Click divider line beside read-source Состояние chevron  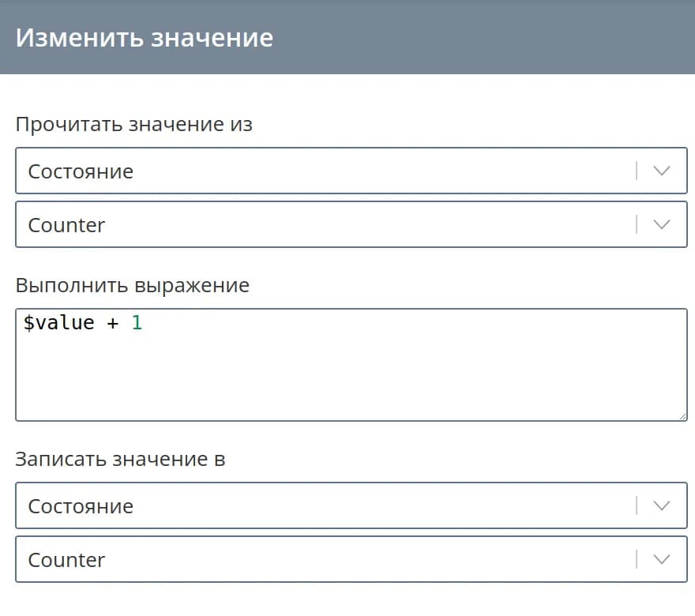[x=637, y=171]
